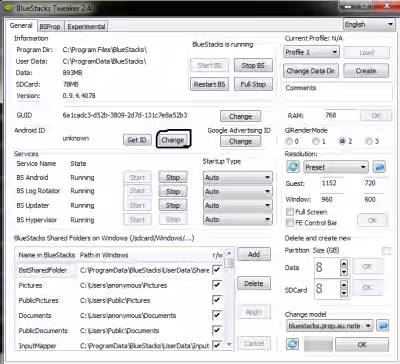
Task: Select the BstSharedFolder row name
Action: tap(43, 270)
